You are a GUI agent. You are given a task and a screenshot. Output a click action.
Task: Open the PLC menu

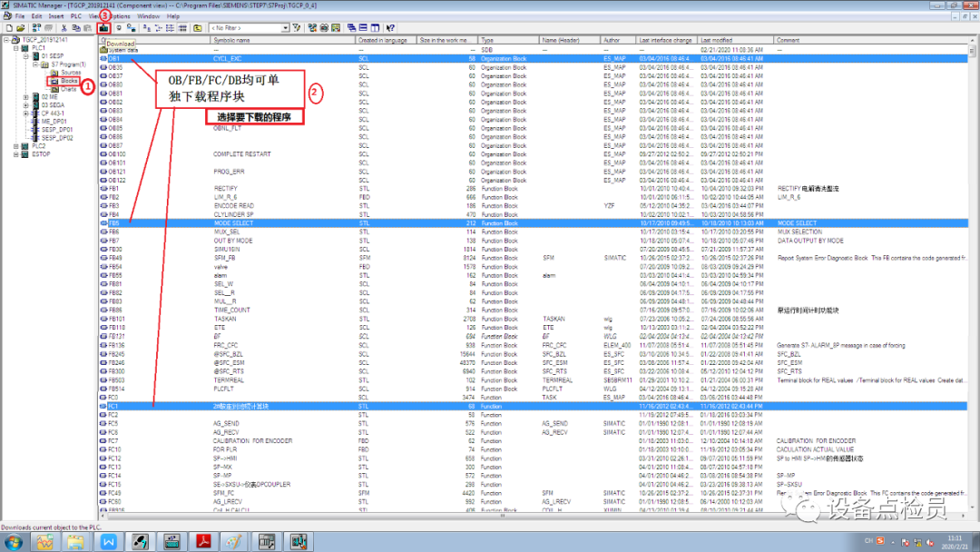click(x=75, y=16)
